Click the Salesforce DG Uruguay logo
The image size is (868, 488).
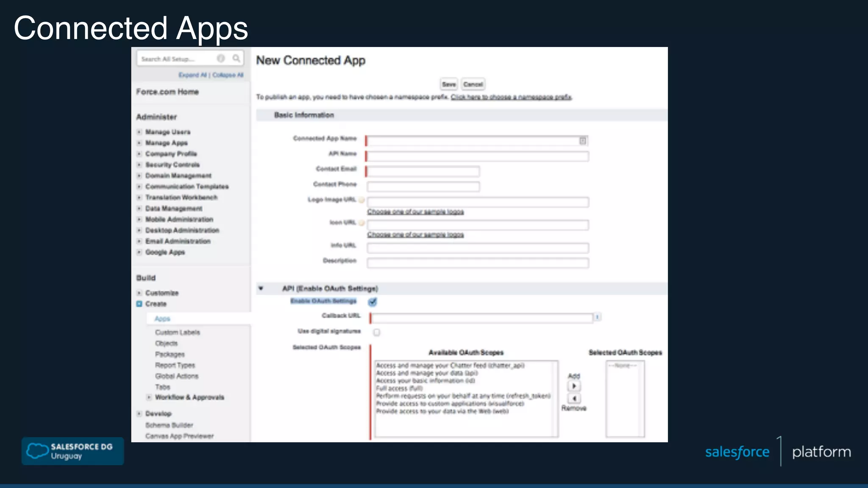pyautogui.click(x=72, y=451)
